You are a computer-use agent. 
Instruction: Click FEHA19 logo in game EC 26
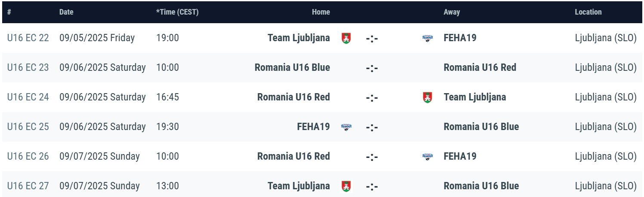click(x=428, y=156)
